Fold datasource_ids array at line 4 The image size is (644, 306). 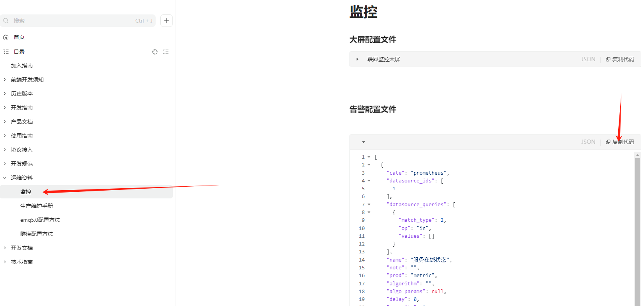click(x=369, y=181)
